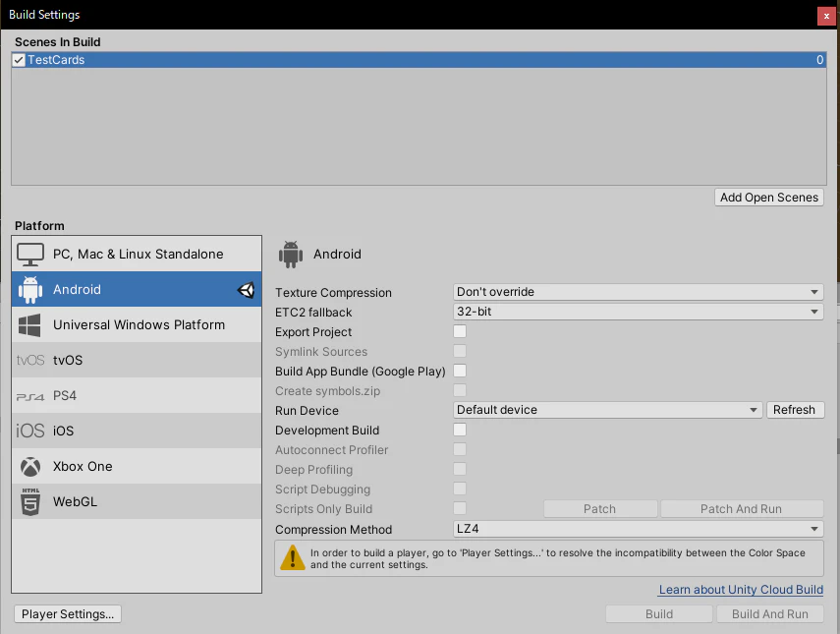This screenshot has width=840, height=634.
Task: Refresh the run device list
Action: (x=795, y=410)
